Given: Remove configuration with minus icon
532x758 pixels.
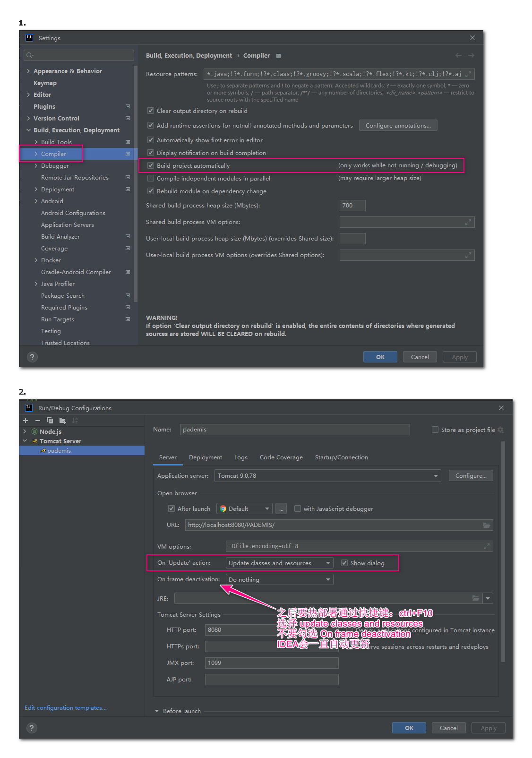Looking at the screenshot, I should 38,421.
